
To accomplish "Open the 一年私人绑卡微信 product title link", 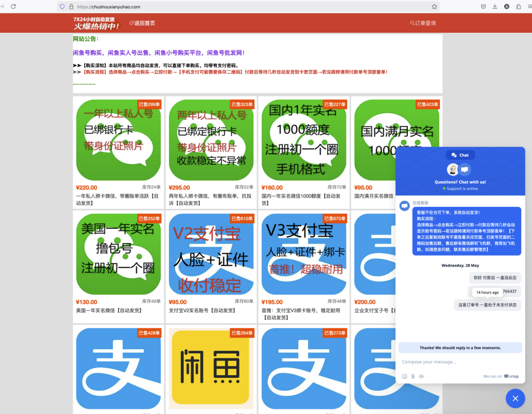I will pyautogui.click(x=117, y=199).
